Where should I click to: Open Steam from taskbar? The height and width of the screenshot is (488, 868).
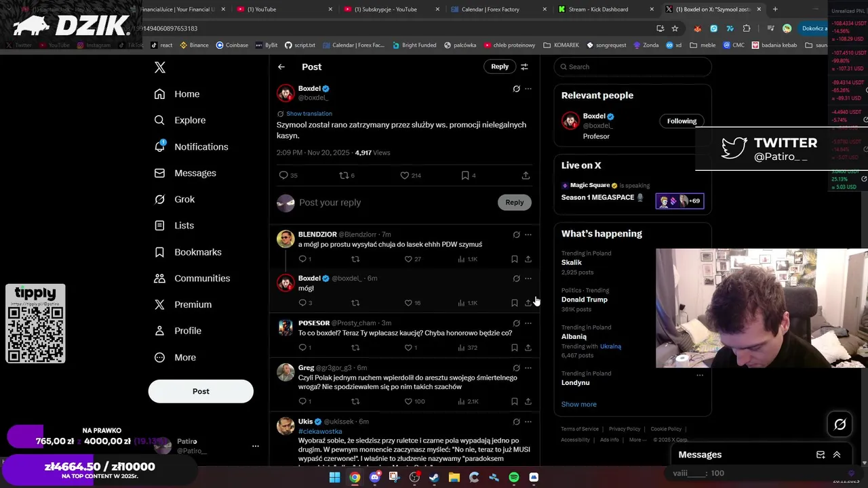(434, 477)
